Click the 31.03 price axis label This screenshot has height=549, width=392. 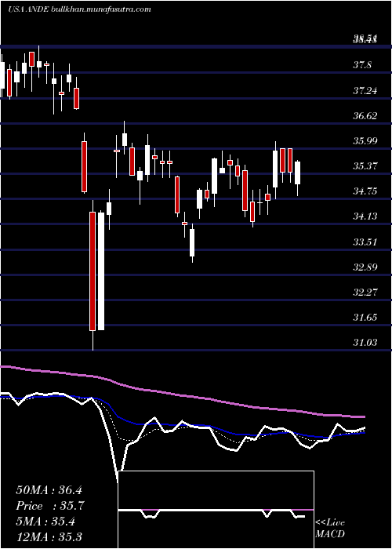click(365, 343)
